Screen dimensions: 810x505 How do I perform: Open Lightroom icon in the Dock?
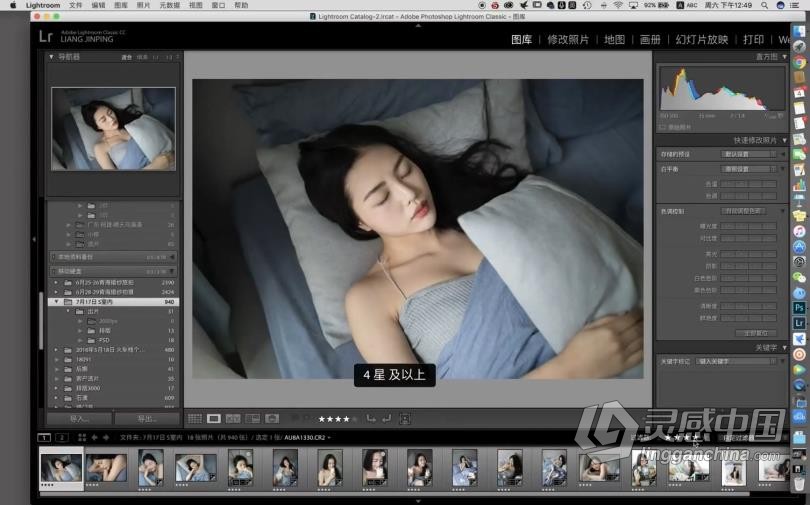[x=799, y=323]
